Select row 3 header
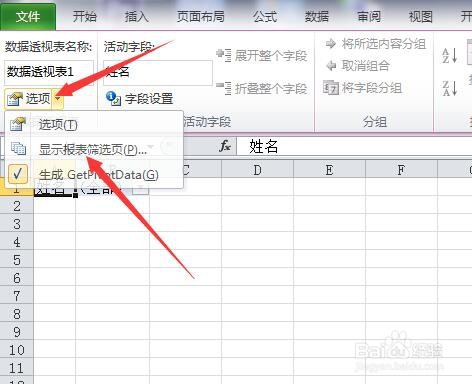 click(x=17, y=224)
